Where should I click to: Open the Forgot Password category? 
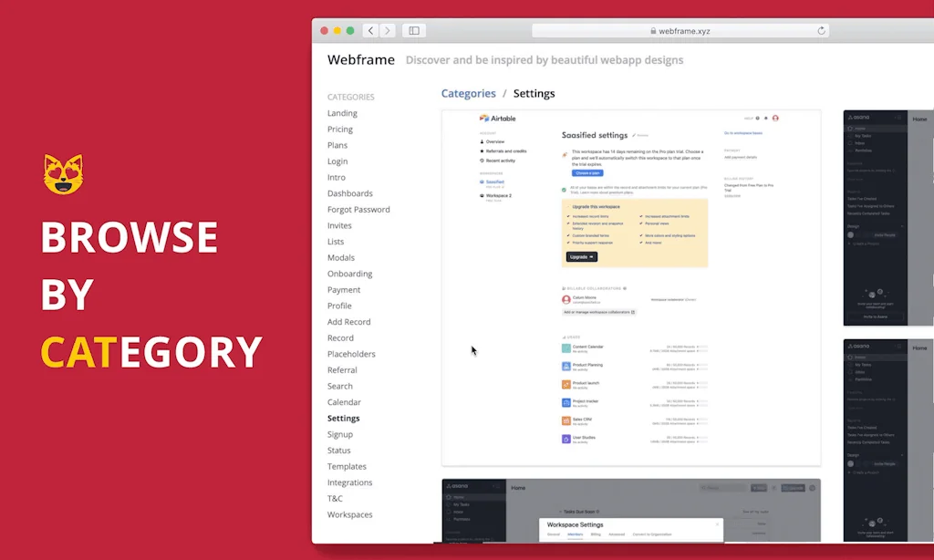358,210
